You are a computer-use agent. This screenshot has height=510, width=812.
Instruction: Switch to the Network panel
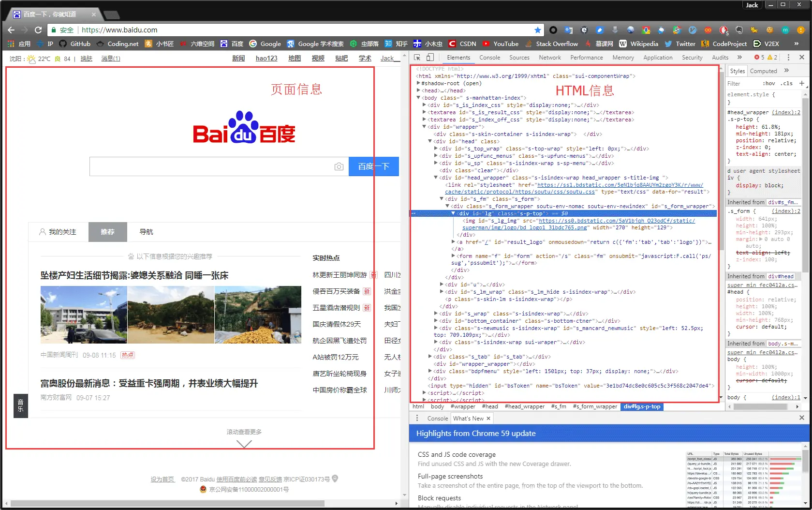pyautogui.click(x=549, y=57)
